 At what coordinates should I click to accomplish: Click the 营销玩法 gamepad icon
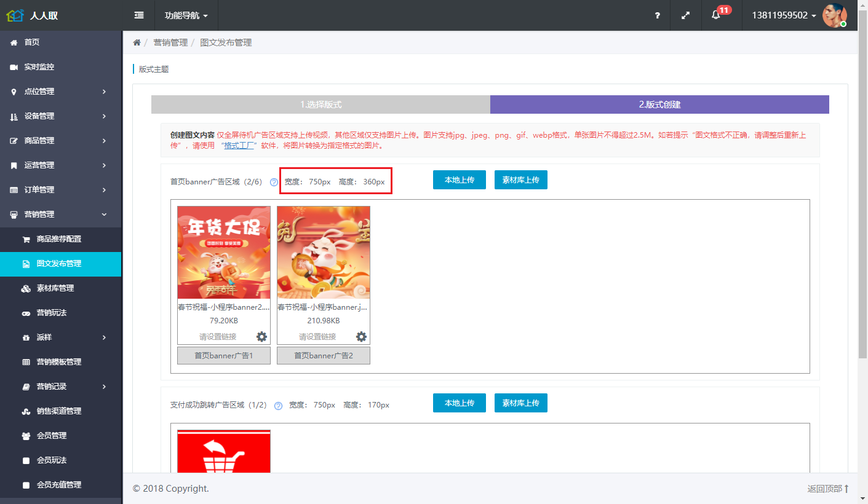[26, 313]
